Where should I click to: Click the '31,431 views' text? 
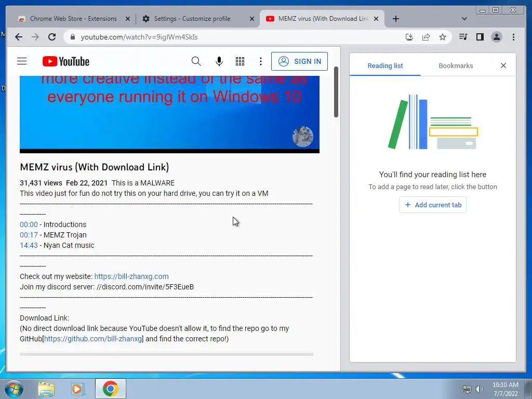41,183
